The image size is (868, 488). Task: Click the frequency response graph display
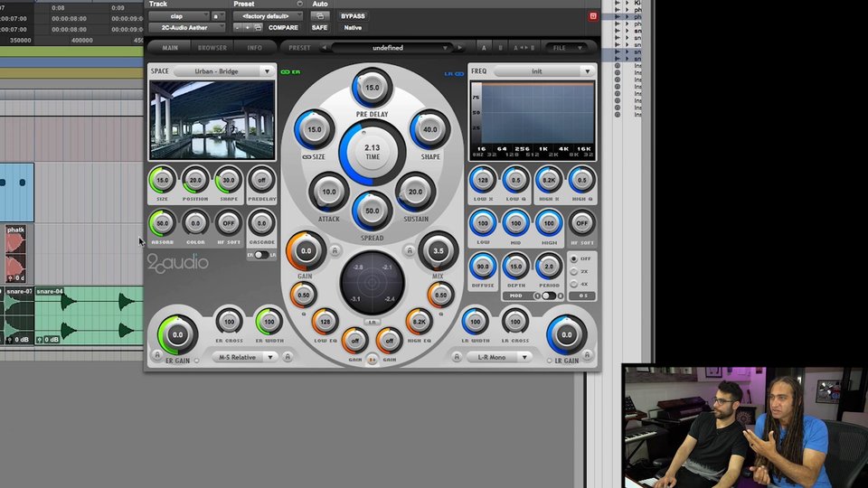[532, 120]
